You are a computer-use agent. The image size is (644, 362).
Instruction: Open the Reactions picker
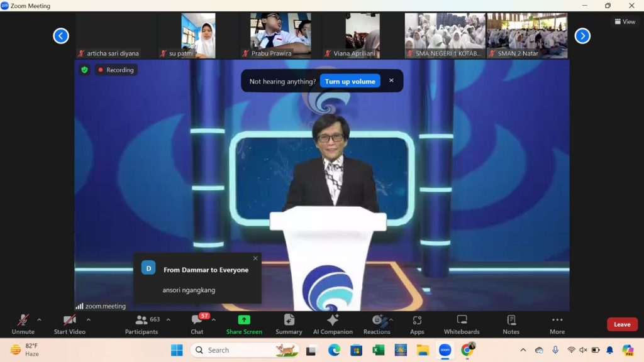[377, 320]
